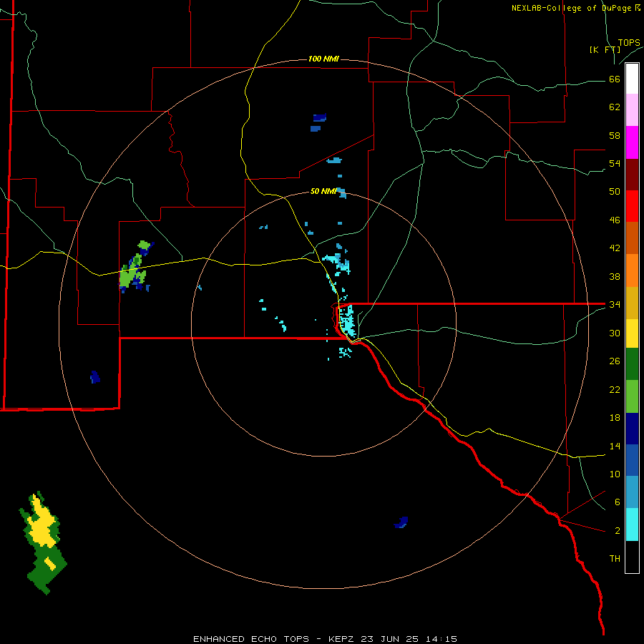Image resolution: width=644 pixels, height=644 pixels.
Task: Click the legend value 54
Action: pyautogui.click(x=615, y=163)
